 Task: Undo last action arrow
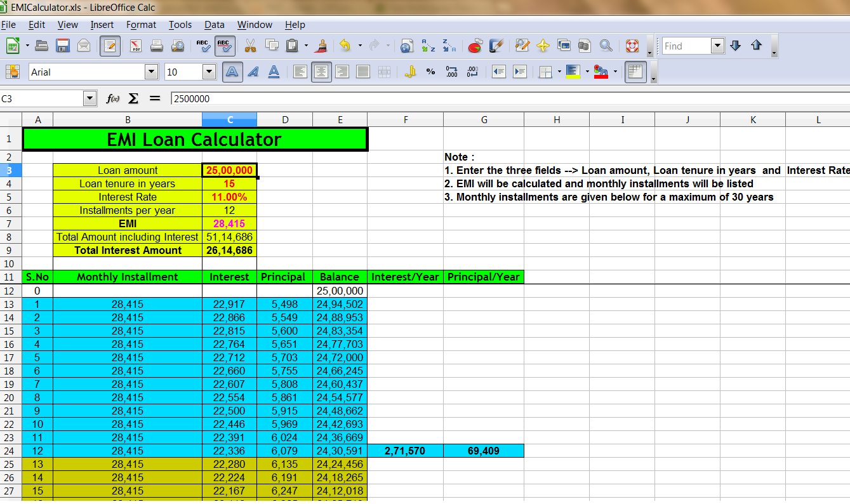pos(345,46)
